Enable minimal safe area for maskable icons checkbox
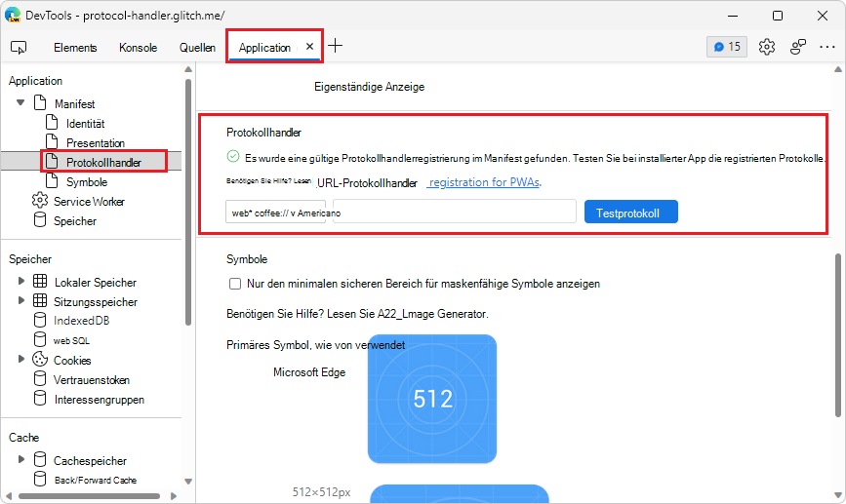The width and height of the screenshot is (846, 504). pos(234,284)
